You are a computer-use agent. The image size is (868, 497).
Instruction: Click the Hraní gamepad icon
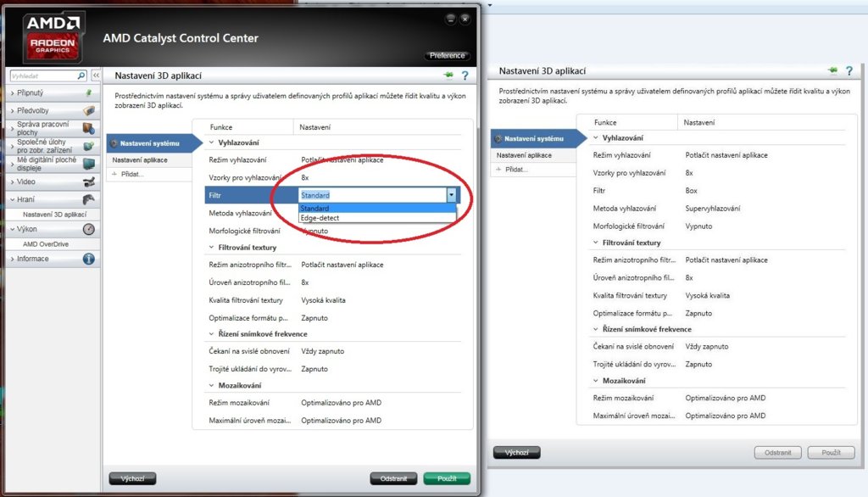[x=88, y=199]
